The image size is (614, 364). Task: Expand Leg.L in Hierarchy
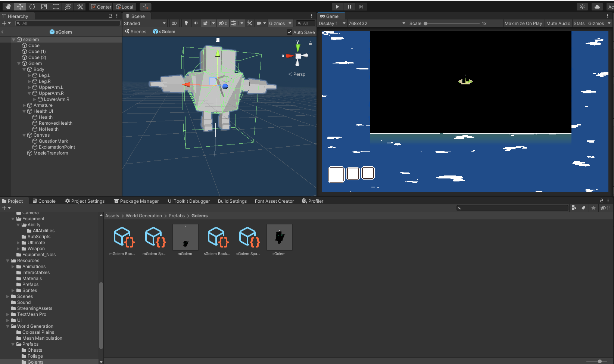(29, 75)
